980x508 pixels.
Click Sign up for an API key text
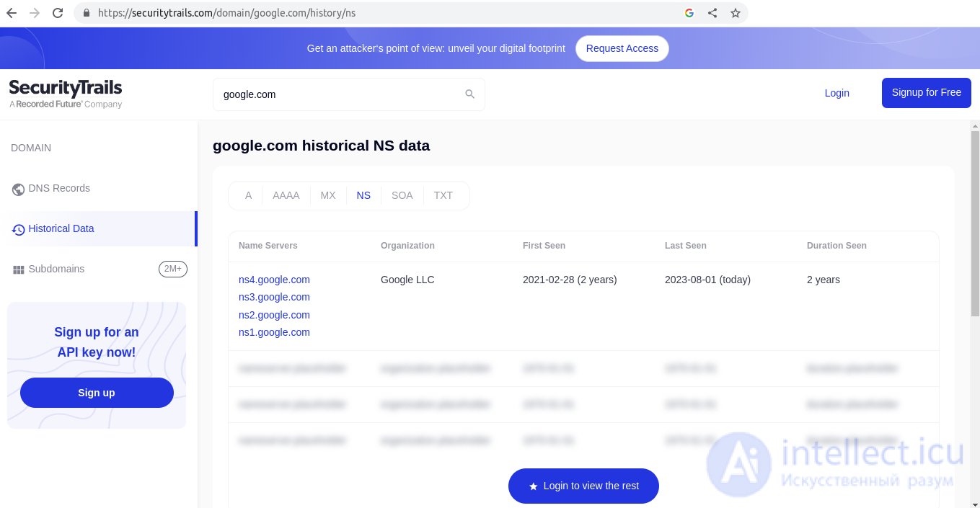[x=97, y=342]
